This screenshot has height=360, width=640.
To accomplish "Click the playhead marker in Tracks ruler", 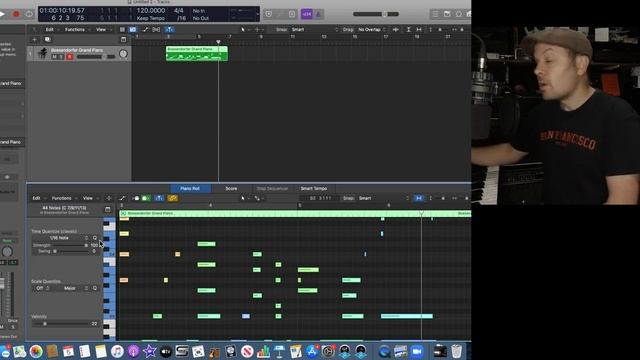I will (x=218, y=42).
